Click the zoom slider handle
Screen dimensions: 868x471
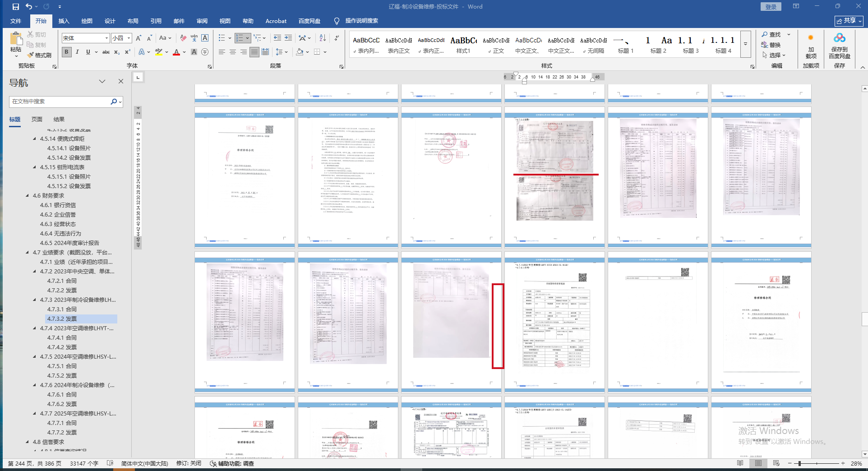pos(799,463)
